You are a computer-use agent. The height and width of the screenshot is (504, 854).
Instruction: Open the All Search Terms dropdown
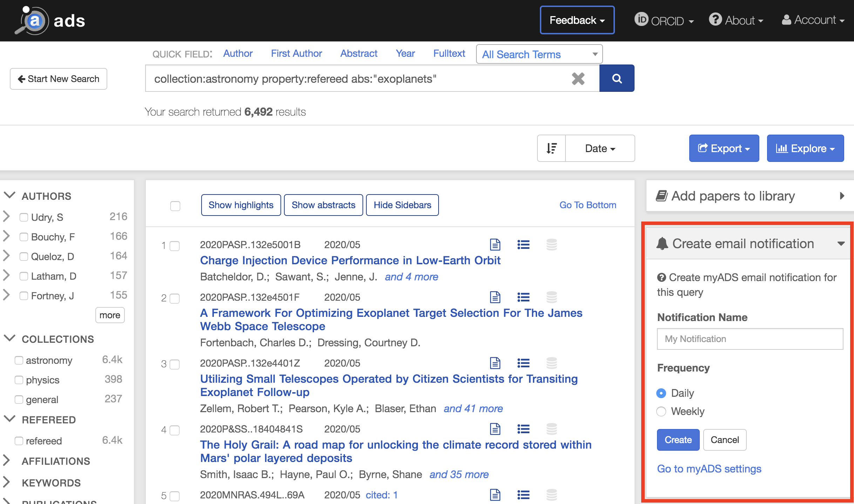point(539,54)
